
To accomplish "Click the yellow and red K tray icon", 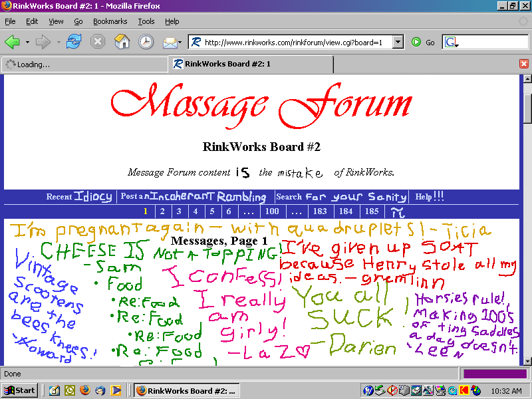I will tap(464, 391).
